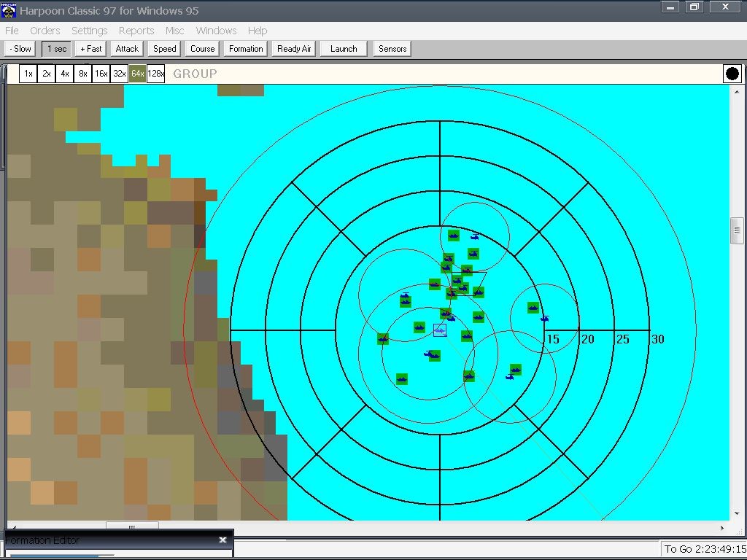The height and width of the screenshot is (560, 747).
Task: Open the Orders menu
Action: 44,31
